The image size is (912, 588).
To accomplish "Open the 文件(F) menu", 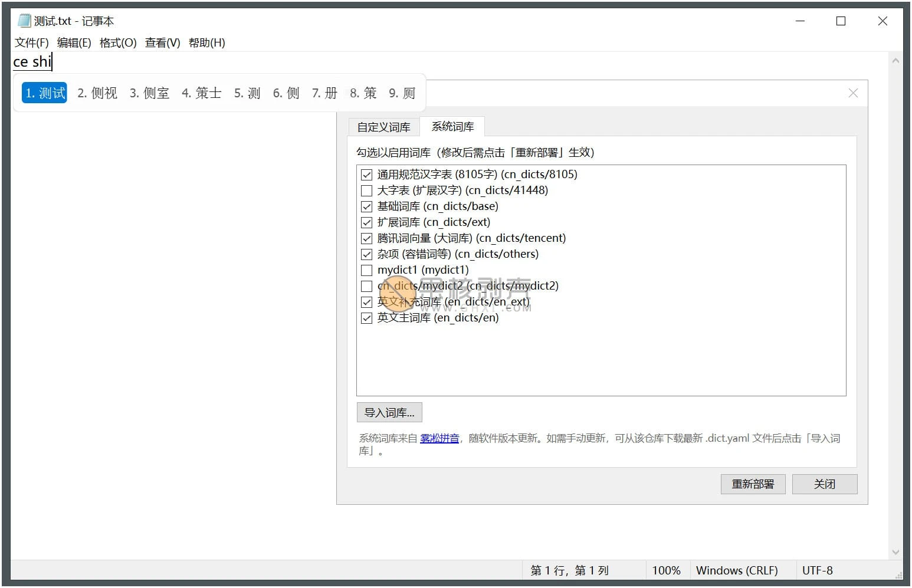I will (x=32, y=42).
